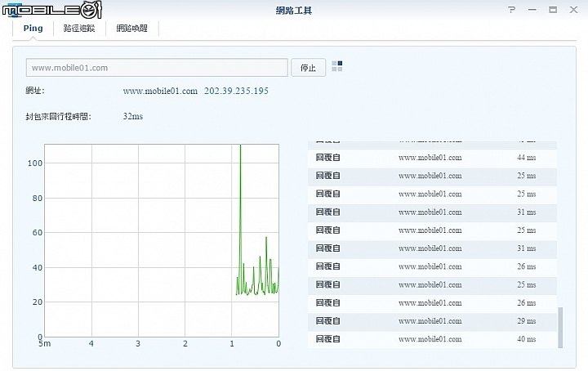Select the reply row showing 29 ms
This screenshot has height=371, width=588.
(x=432, y=321)
